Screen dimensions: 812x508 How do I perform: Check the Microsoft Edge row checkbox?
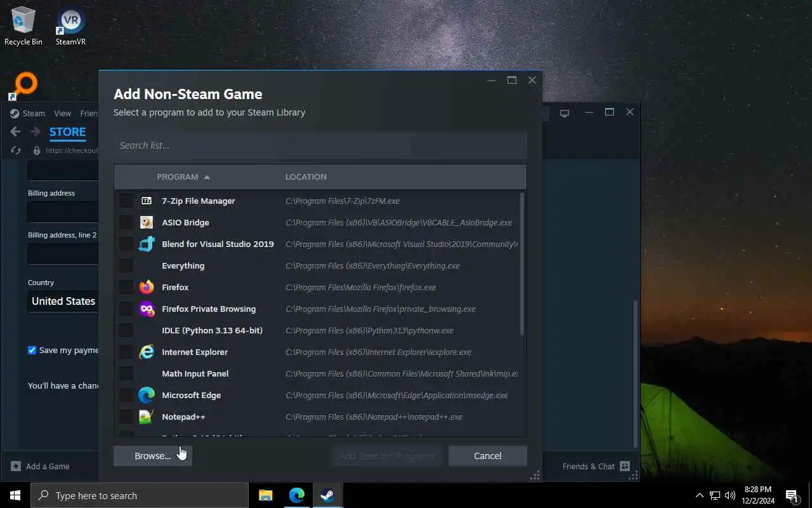coord(126,395)
